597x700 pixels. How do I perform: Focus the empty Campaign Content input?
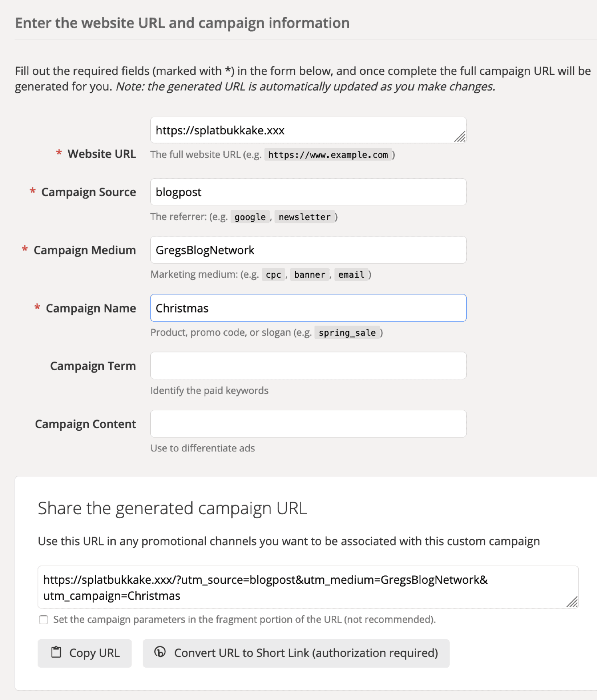308,424
